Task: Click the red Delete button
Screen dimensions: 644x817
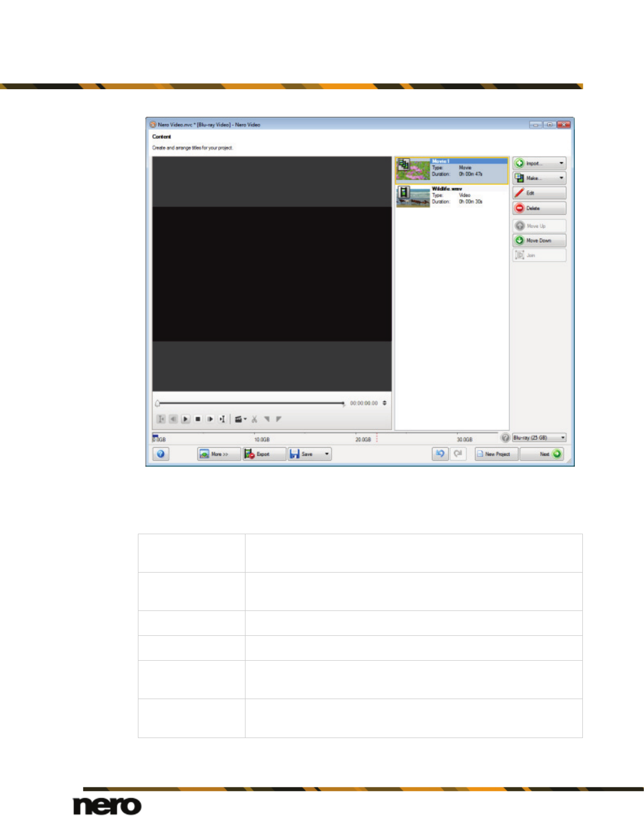Action: (x=540, y=208)
